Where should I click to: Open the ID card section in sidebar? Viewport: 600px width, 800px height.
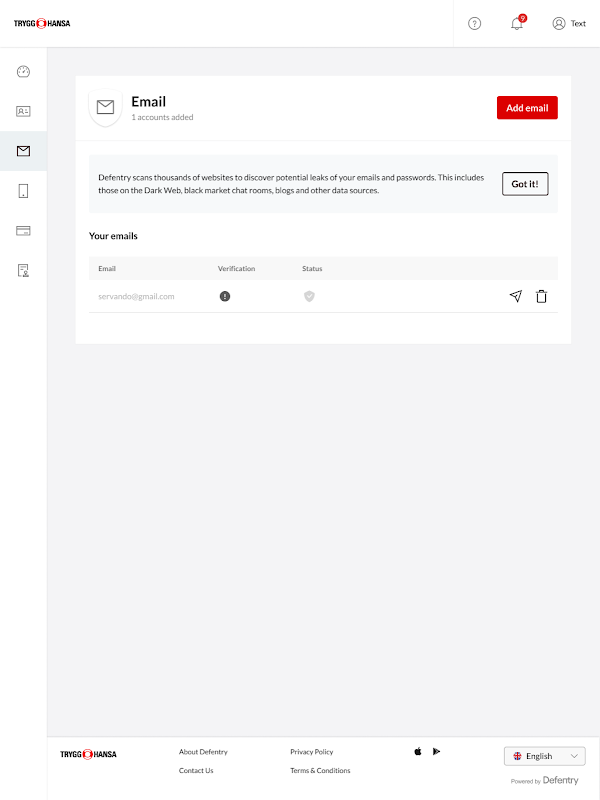point(23,111)
